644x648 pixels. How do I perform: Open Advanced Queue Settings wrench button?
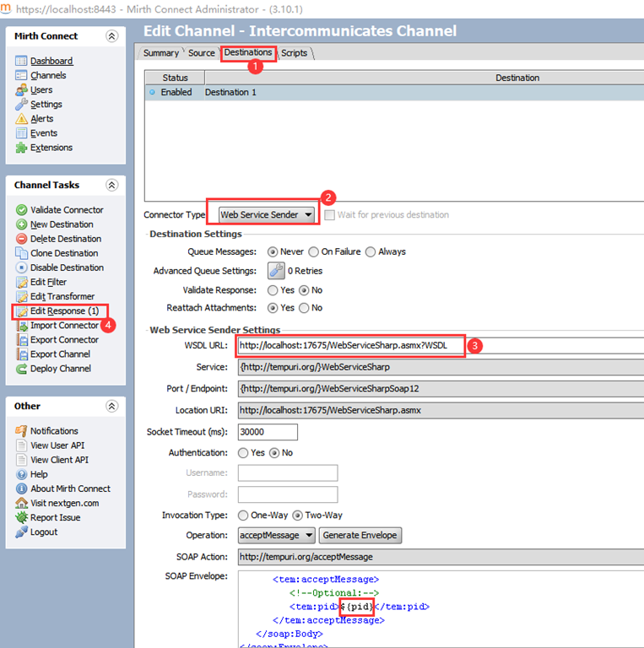pos(276,271)
